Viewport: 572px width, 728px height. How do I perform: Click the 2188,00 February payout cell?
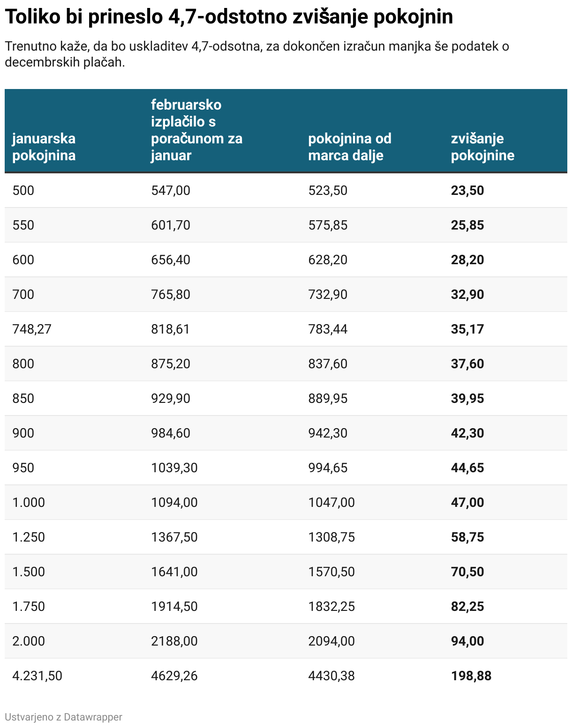point(174,641)
